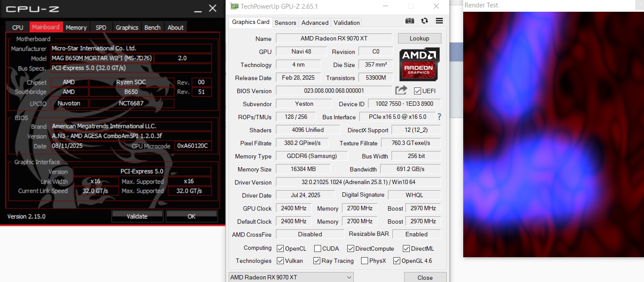The width and height of the screenshot is (644, 282).
Task: Select the Mainboard tab in CPU-Z
Action: (x=46, y=27)
